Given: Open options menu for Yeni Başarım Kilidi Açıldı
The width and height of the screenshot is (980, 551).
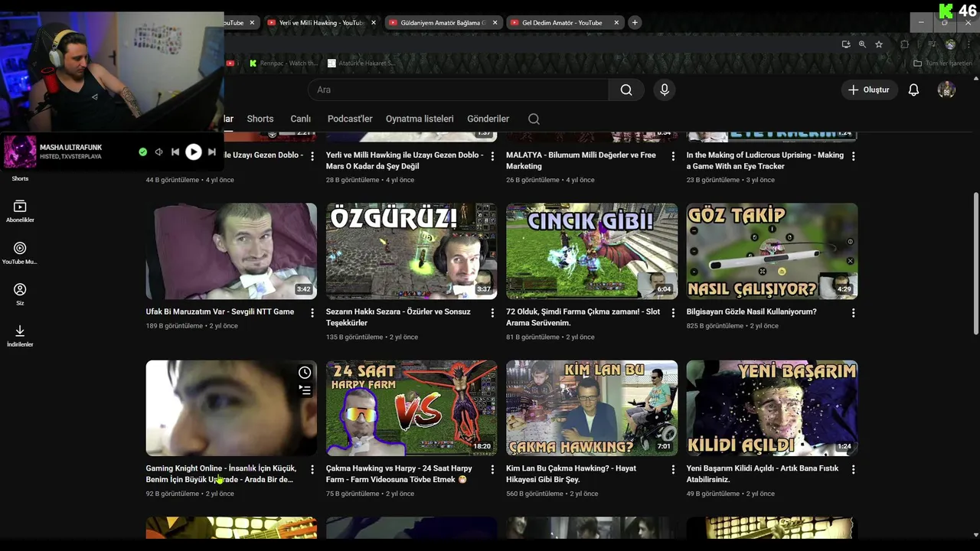Looking at the screenshot, I should pyautogui.click(x=853, y=469).
